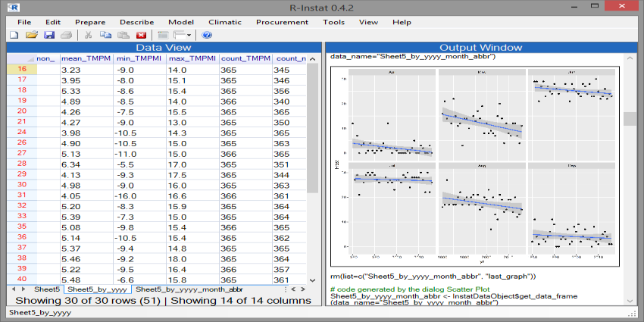Click the red Delete X icon

[x=141, y=35]
